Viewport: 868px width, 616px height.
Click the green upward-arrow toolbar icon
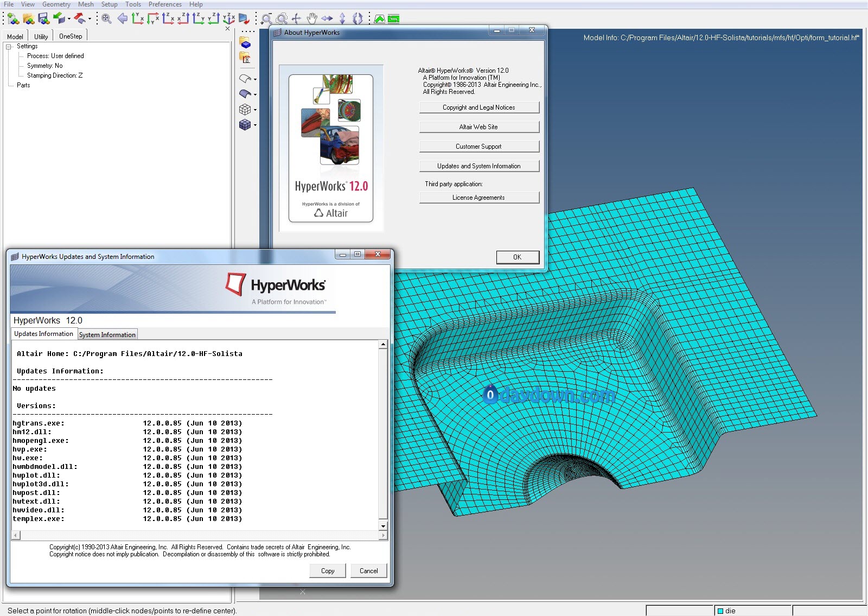(380, 19)
